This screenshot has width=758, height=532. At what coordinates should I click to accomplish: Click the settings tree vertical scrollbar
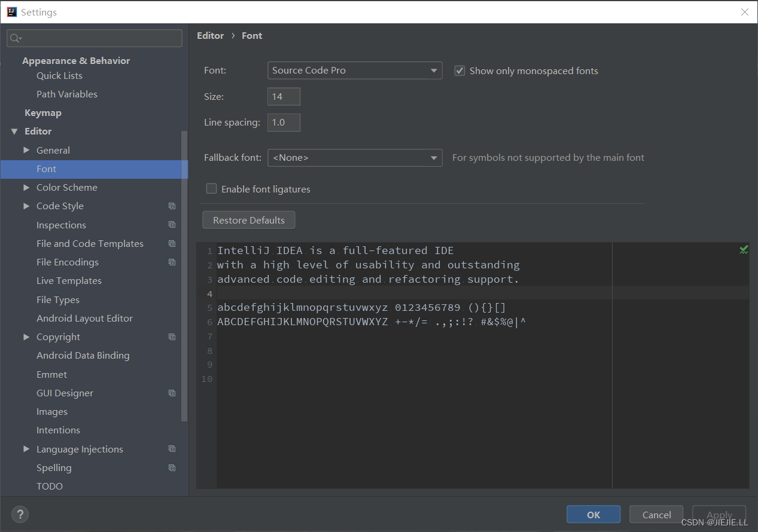(x=184, y=275)
